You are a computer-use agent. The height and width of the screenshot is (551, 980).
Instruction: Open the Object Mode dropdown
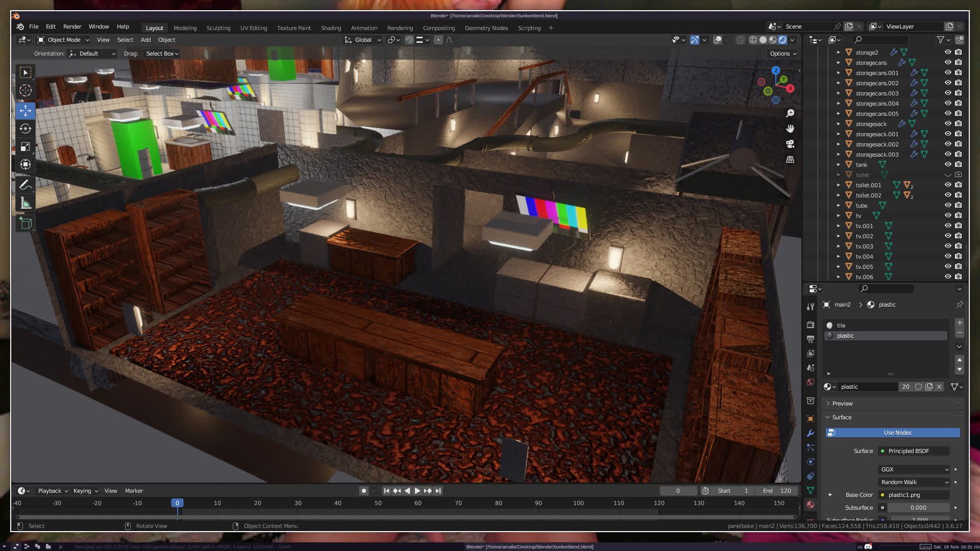click(x=64, y=40)
